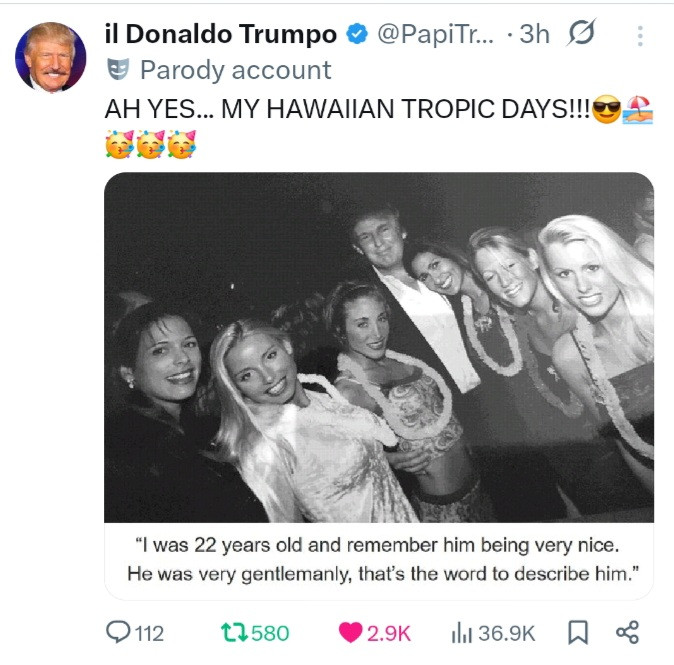674x665 pixels.
Task: Click the 580 reposts count
Action: [x=270, y=632]
